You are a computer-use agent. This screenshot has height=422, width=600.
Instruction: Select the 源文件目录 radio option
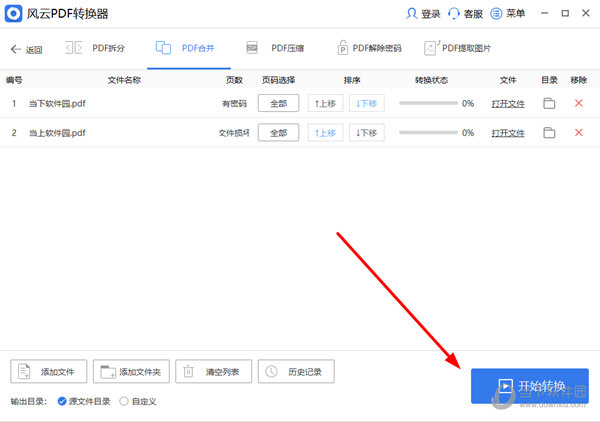62,401
